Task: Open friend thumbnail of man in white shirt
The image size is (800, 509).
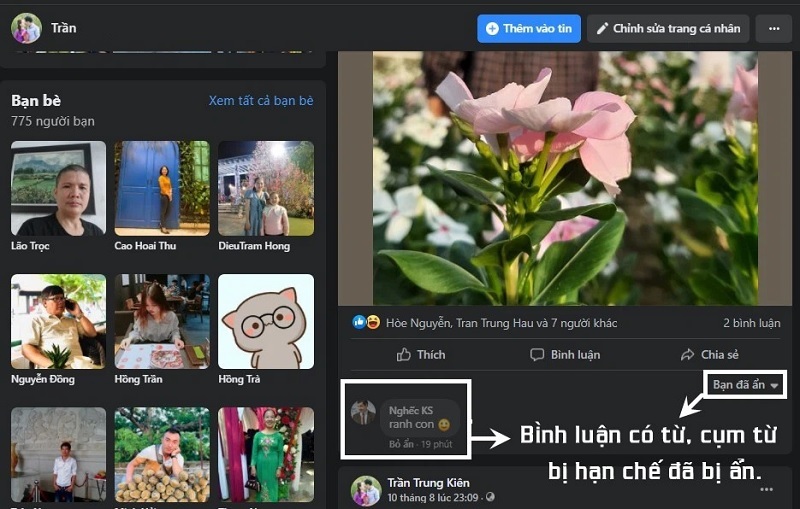Action: coord(58,454)
